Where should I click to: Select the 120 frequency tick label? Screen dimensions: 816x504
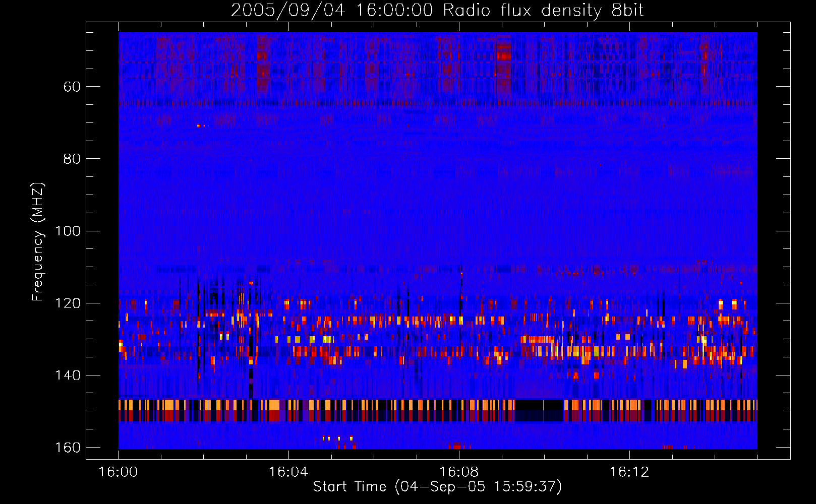pyautogui.click(x=68, y=303)
